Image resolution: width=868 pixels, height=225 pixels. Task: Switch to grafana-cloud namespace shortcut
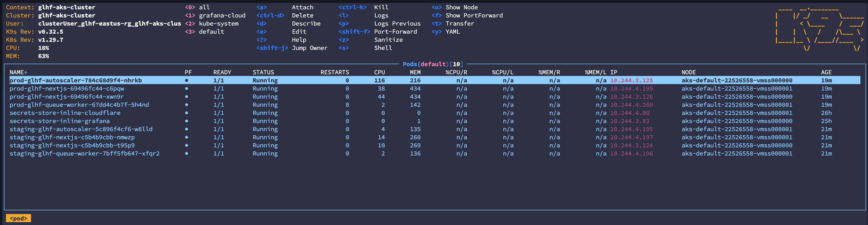tap(215, 15)
